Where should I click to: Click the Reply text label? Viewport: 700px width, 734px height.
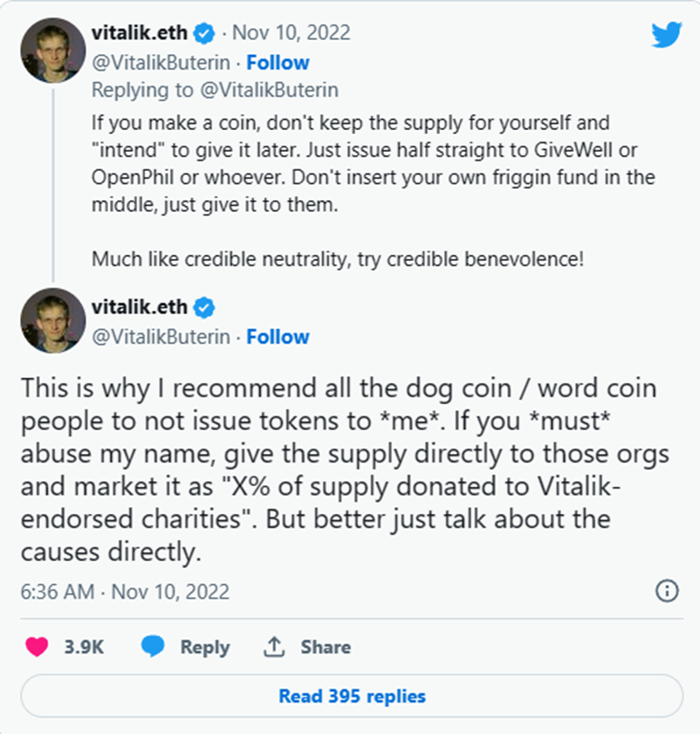click(204, 647)
